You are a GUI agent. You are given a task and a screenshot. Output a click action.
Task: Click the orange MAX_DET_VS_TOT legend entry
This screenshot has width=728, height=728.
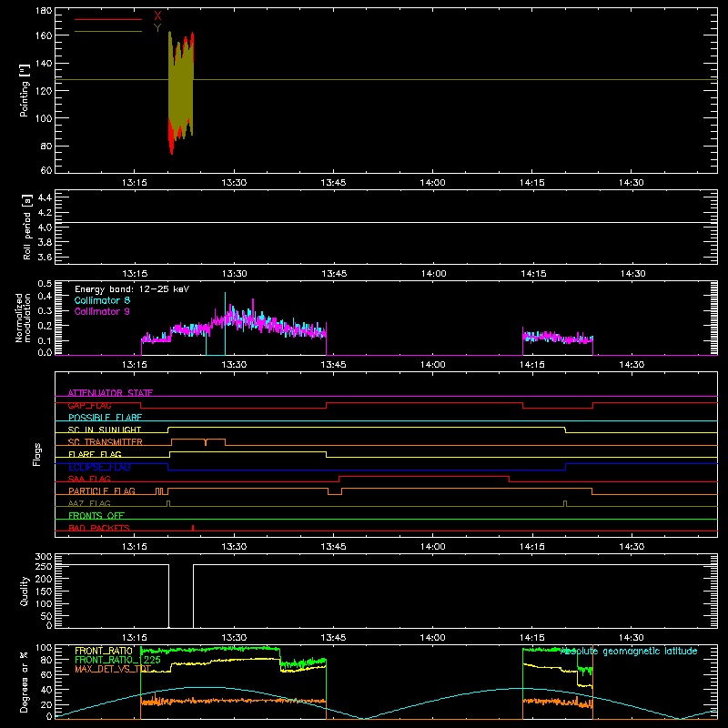[x=113, y=669]
